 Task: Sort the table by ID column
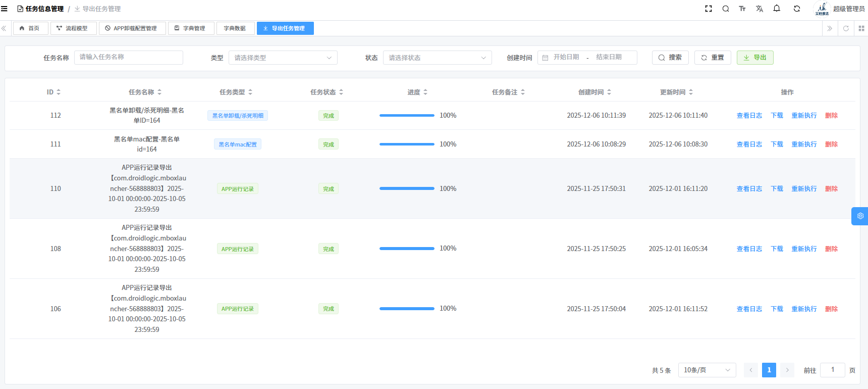click(53, 92)
